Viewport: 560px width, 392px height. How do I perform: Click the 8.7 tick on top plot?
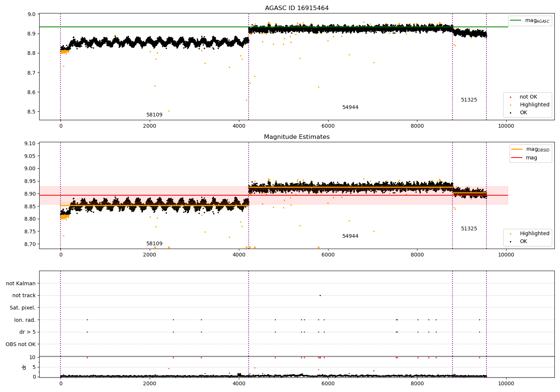32,73
